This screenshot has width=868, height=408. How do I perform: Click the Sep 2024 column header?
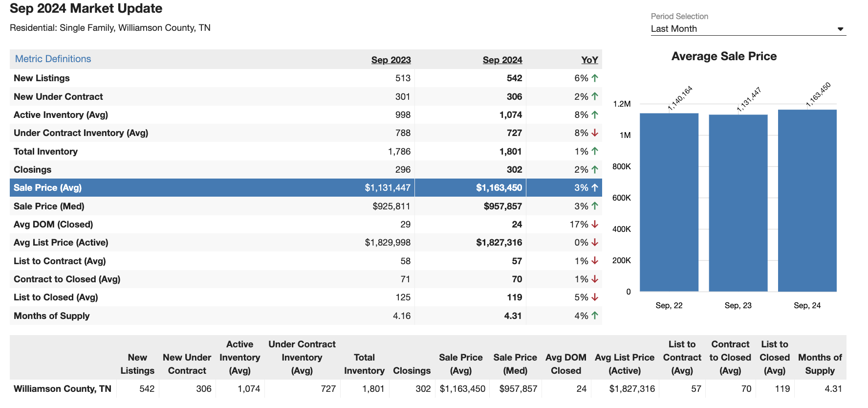502,60
